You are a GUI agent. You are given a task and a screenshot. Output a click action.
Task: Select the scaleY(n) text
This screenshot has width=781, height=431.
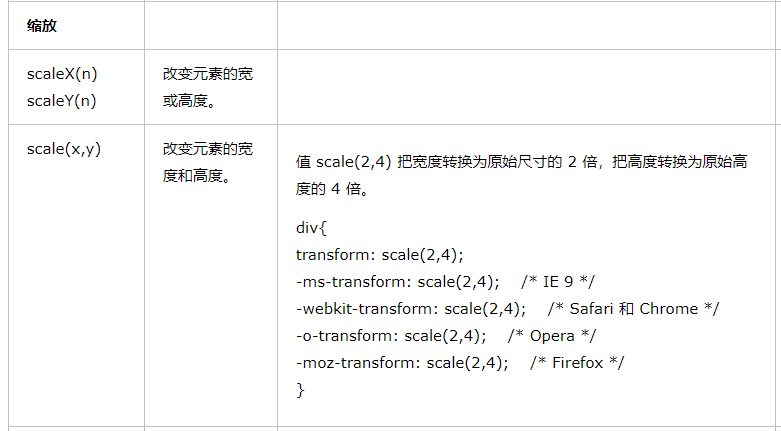[x=62, y=101]
